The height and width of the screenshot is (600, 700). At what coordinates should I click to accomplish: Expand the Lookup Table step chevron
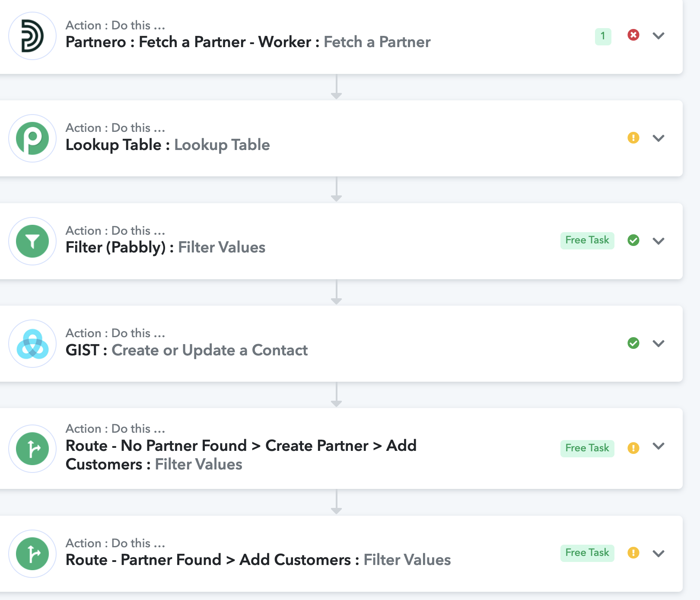click(x=659, y=138)
